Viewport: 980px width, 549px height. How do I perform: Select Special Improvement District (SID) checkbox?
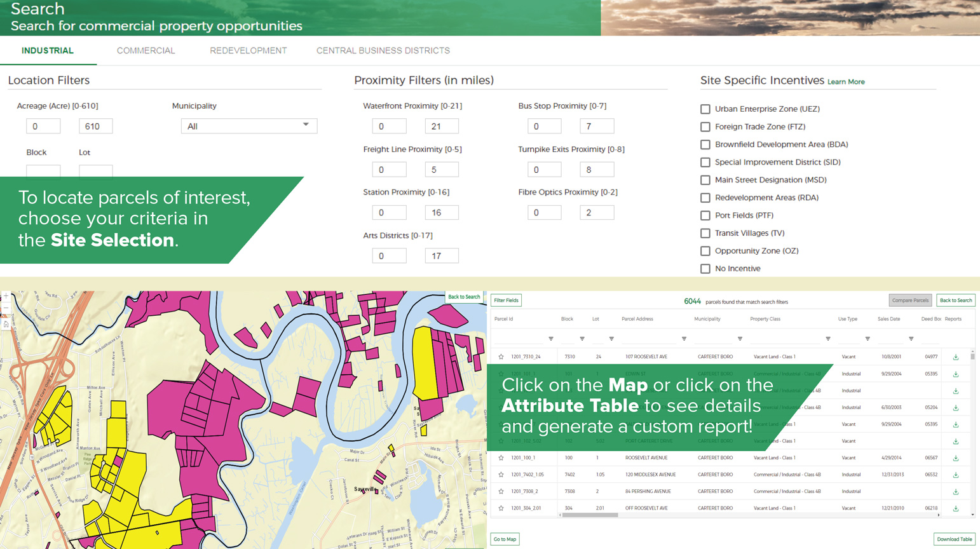click(705, 163)
